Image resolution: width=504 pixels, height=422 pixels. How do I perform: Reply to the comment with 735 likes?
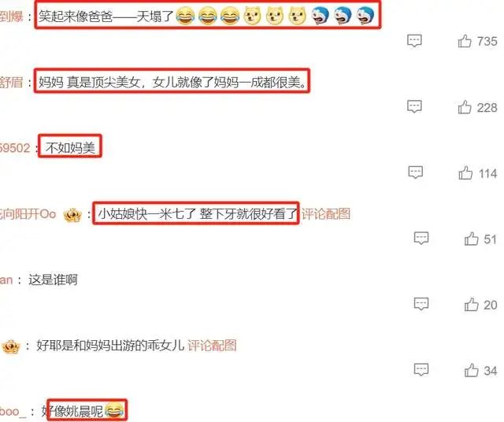pos(414,41)
